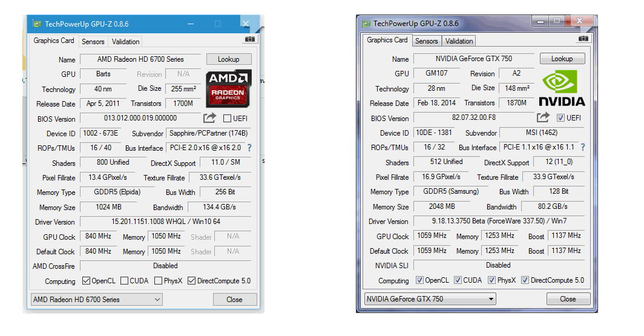Click the BIOS export share icon in AMD window
The height and width of the screenshot is (336, 644).
[209, 118]
